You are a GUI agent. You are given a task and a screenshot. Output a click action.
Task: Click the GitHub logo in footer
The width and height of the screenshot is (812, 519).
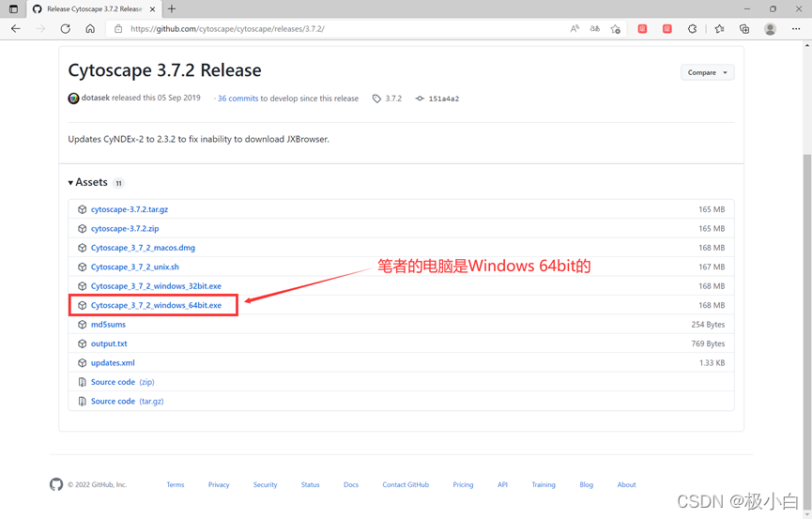click(x=56, y=484)
